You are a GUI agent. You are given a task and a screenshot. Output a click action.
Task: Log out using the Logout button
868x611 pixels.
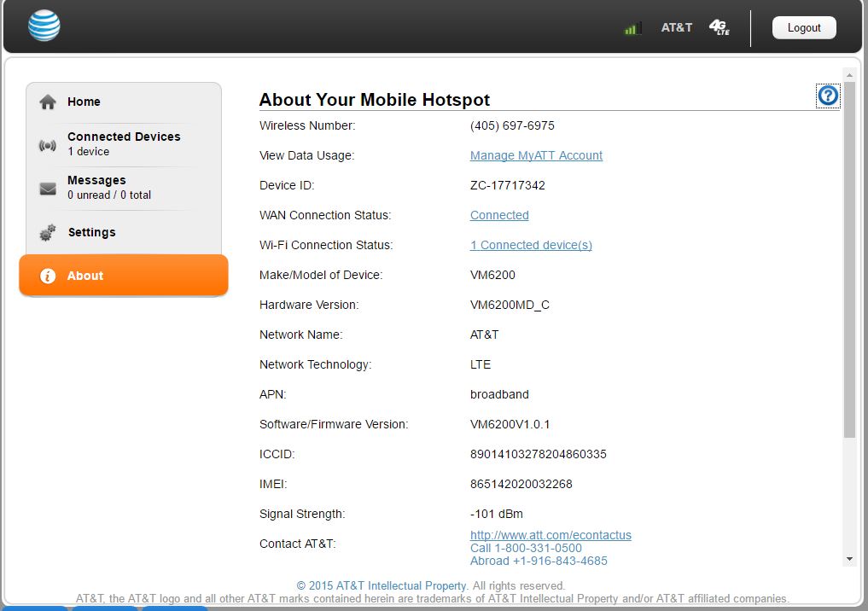pyautogui.click(x=804, y=27)
